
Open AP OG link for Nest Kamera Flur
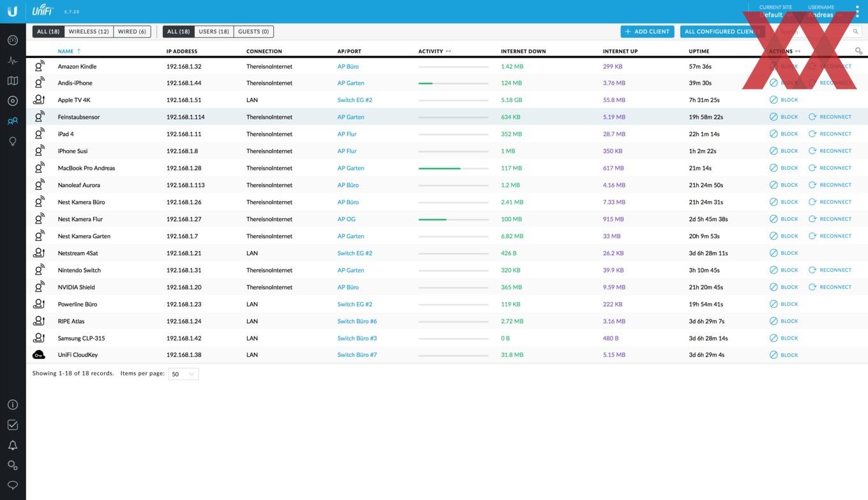pos(346,219)
